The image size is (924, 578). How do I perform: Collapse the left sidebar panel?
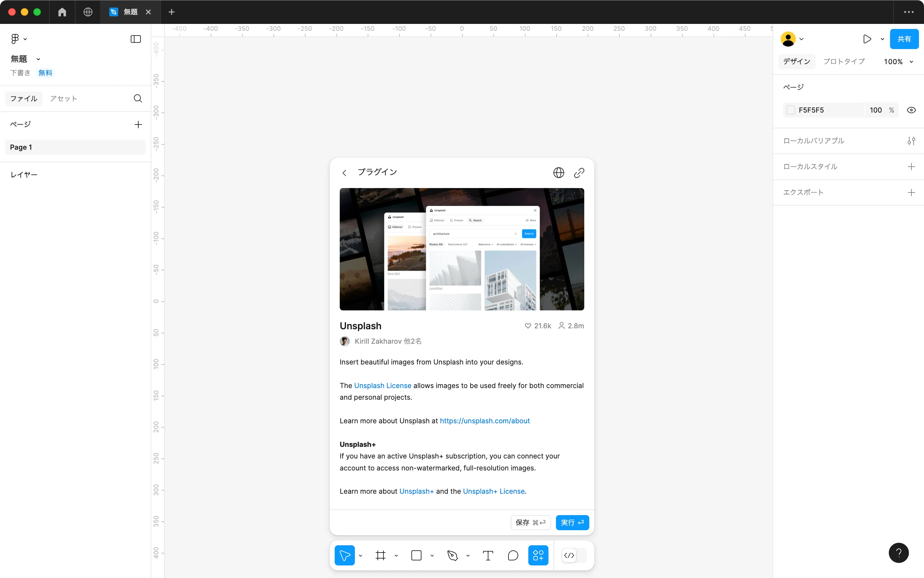(135, 39)
